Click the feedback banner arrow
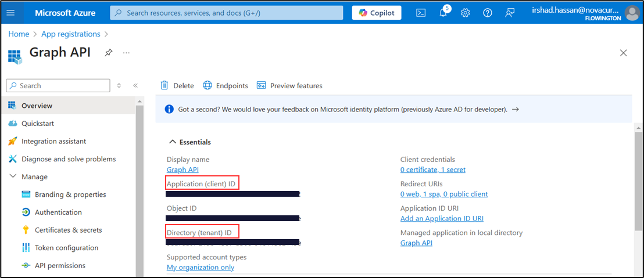 (516, 110)
